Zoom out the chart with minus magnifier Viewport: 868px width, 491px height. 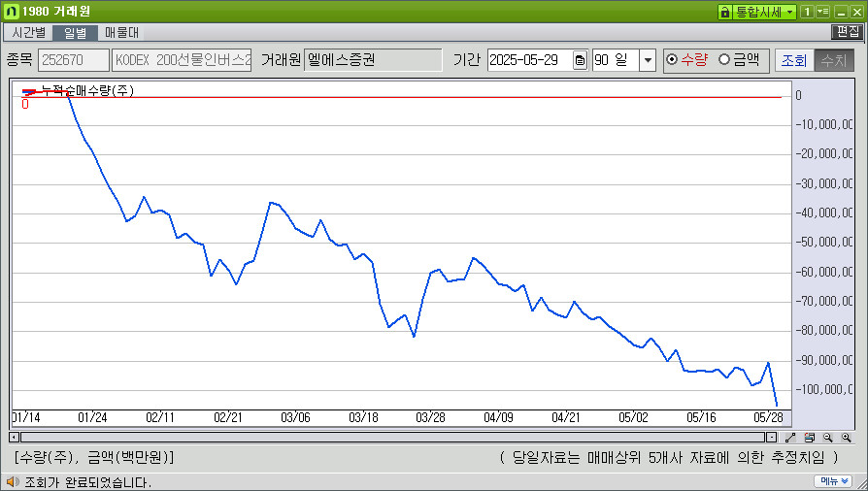827,438
